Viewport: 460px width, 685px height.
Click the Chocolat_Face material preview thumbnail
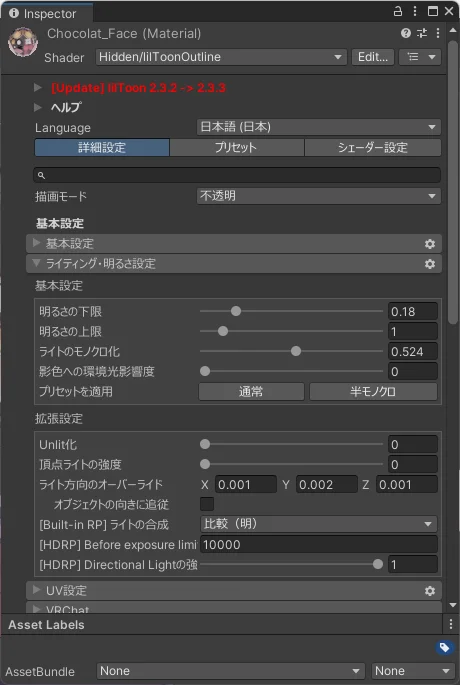coord(23,42)
